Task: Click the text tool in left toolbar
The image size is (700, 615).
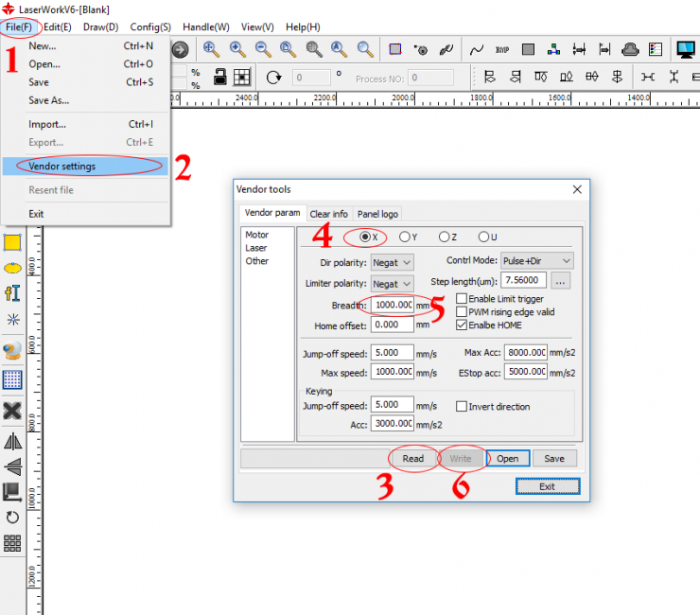Action: pyautogui.click(x=12, y=293)
